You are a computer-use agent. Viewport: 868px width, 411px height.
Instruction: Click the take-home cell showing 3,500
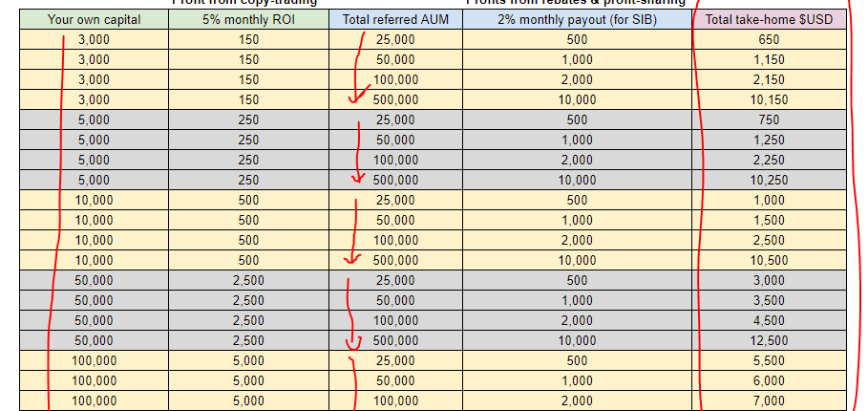coord(768,300)
